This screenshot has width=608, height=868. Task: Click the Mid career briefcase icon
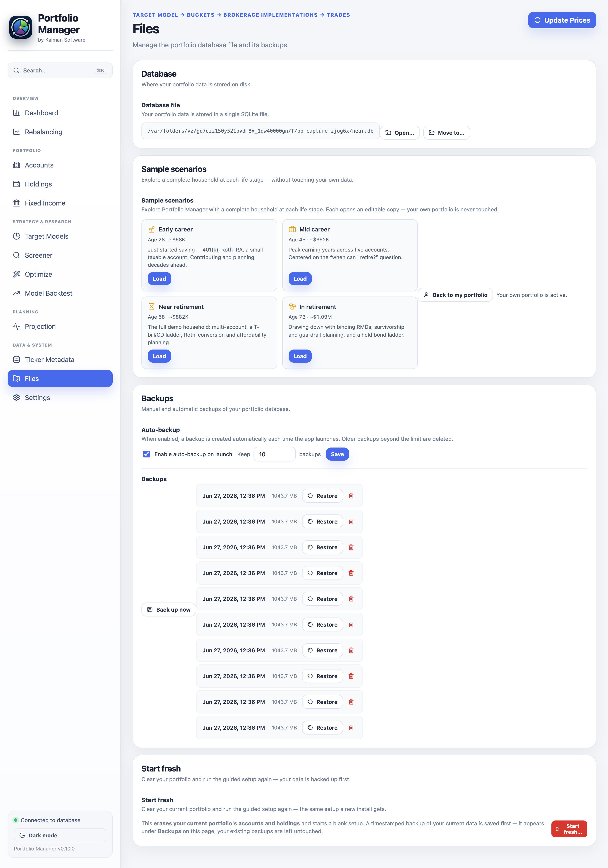[x=292, y=229]
